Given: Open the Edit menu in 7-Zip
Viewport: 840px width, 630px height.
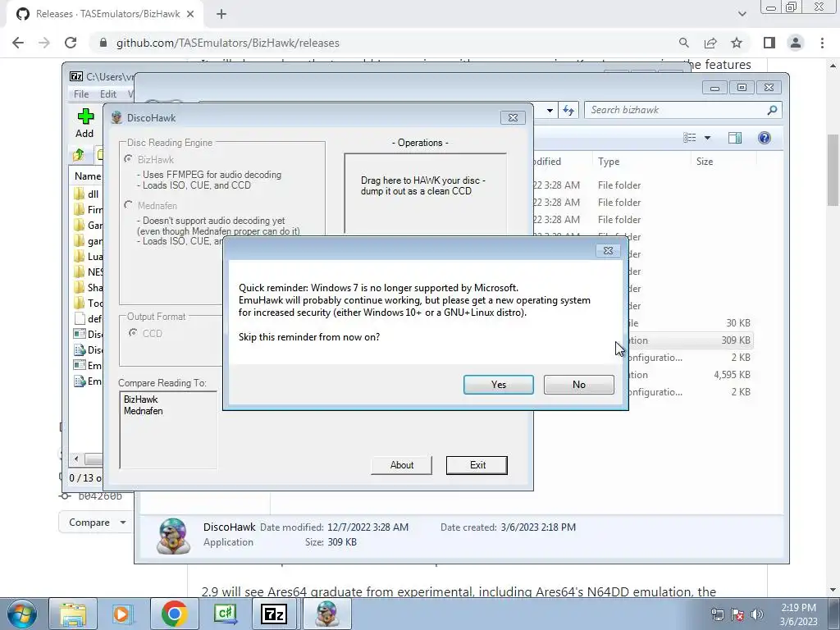Looking at the screenshot, I should (107, 94).
